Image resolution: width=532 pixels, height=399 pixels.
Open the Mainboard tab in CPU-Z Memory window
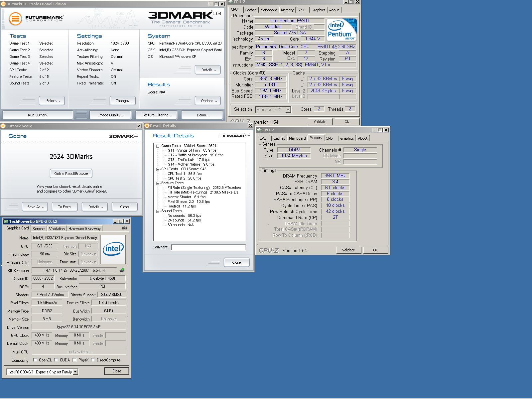point(297,138)
